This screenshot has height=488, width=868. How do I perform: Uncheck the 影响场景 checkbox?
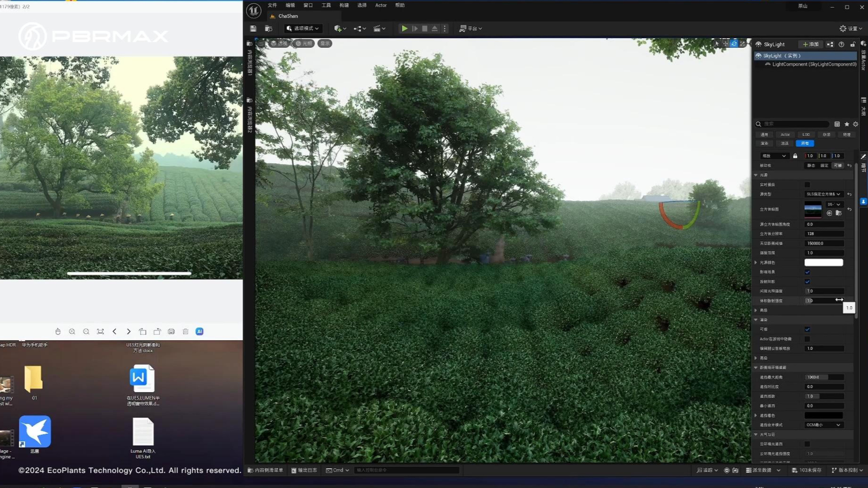tap(807, 272)
